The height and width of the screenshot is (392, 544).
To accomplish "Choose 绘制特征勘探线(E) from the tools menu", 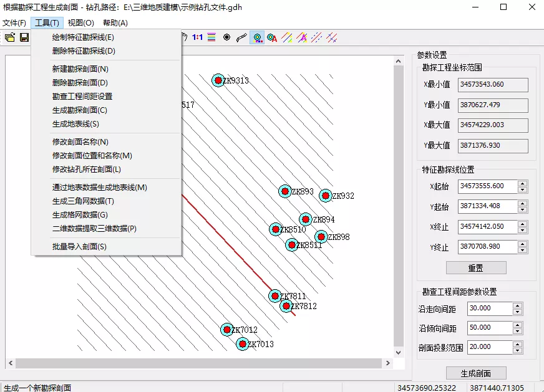I will pos(106,37).
